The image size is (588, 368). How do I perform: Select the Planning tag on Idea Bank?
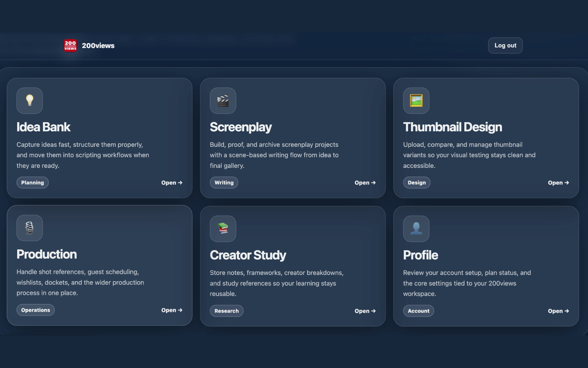click(32, 183)
